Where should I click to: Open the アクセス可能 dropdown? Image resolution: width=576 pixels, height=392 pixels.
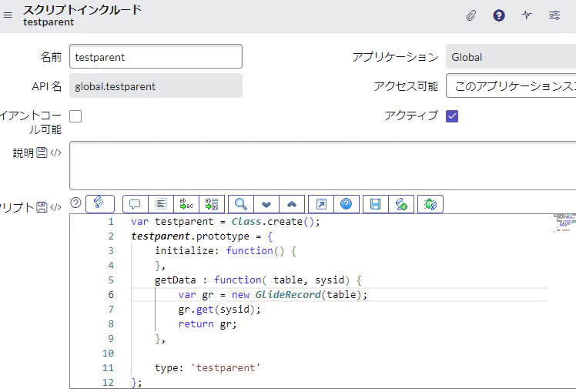pos(511,85)
